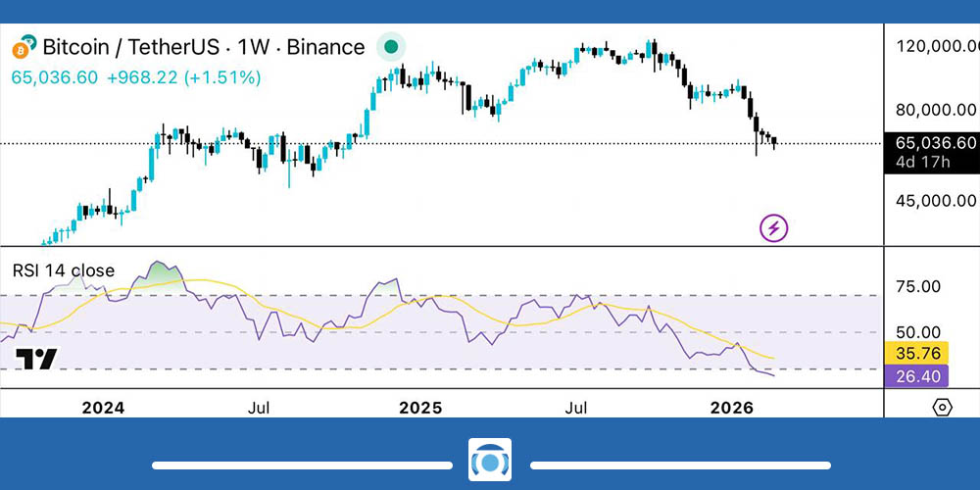Click the yellow 35.76 RSI average label
Screen dimensions: 980x490
coord(931,353)
